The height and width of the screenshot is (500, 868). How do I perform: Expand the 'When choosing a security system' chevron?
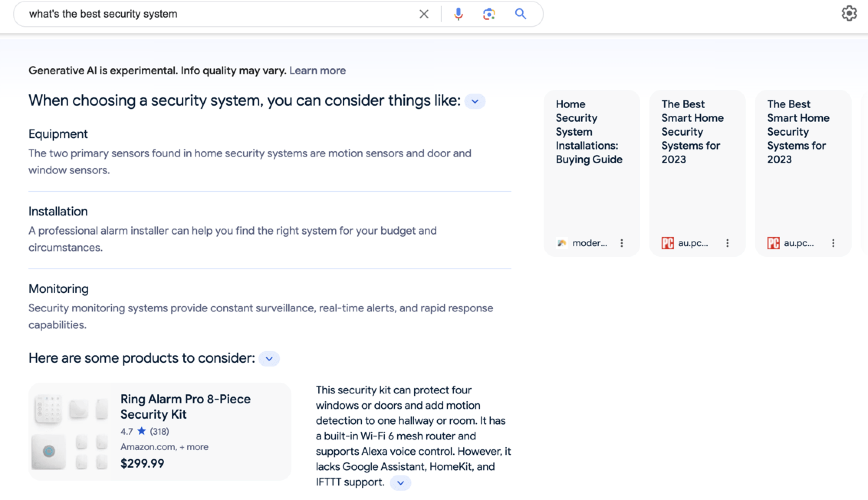[x=475, y=101]
